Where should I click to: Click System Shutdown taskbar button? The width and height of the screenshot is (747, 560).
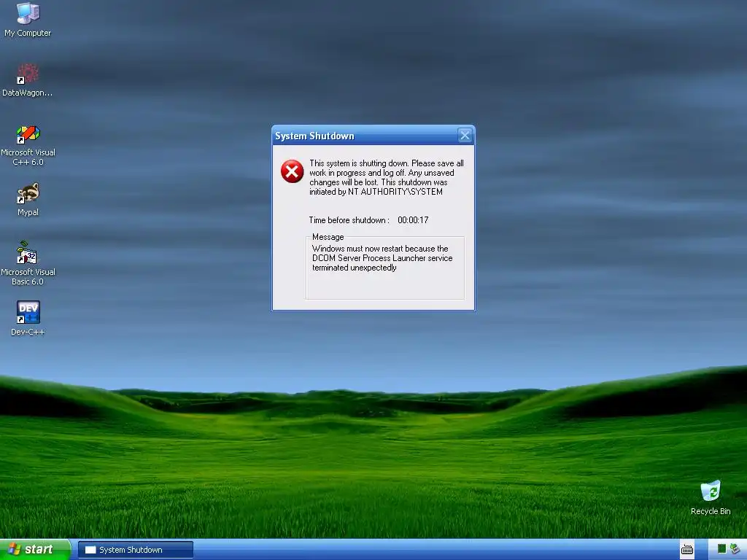[136, 550]
